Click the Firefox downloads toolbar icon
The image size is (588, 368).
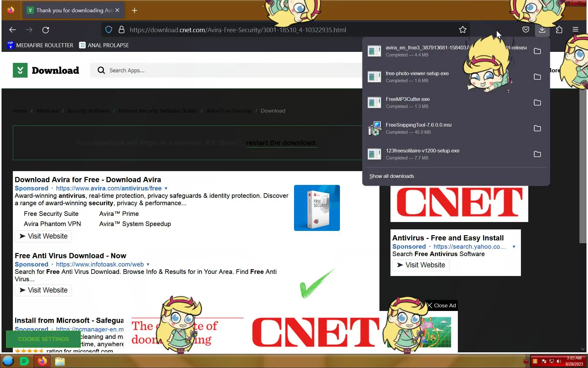(542, 30)
